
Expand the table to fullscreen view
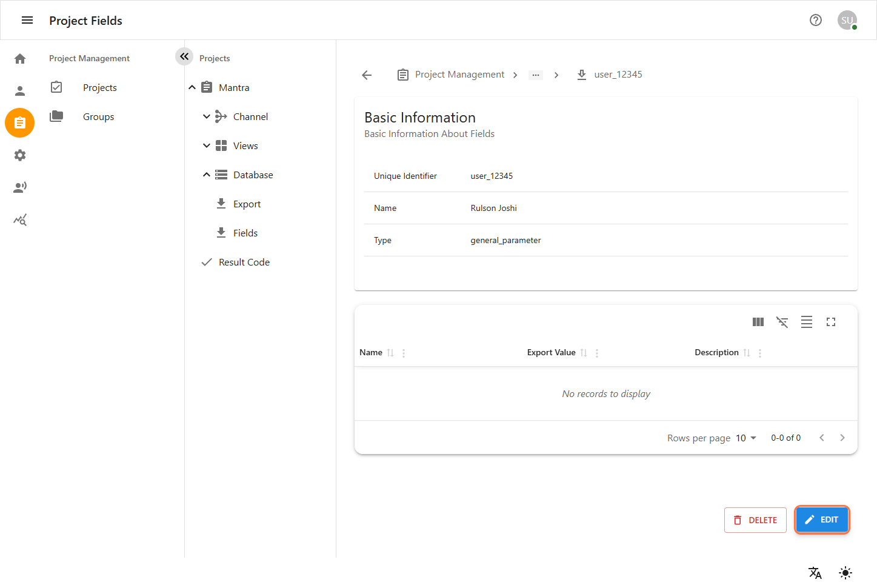pos(830,322)
